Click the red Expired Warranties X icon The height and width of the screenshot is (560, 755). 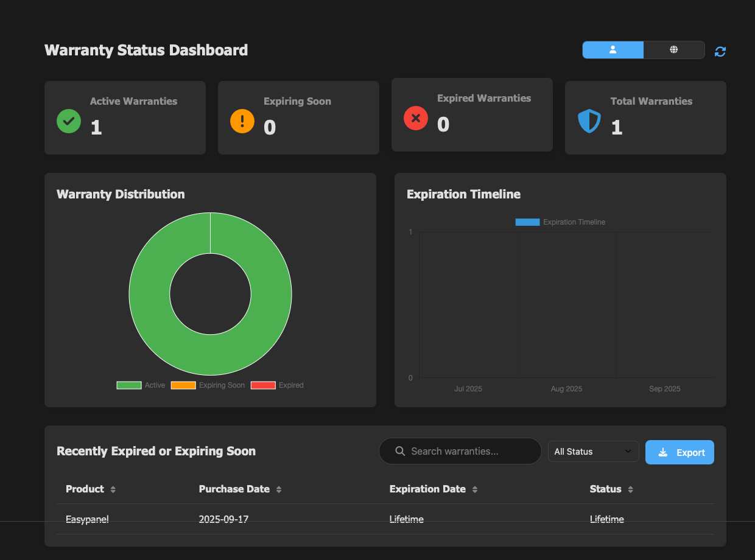416,118
